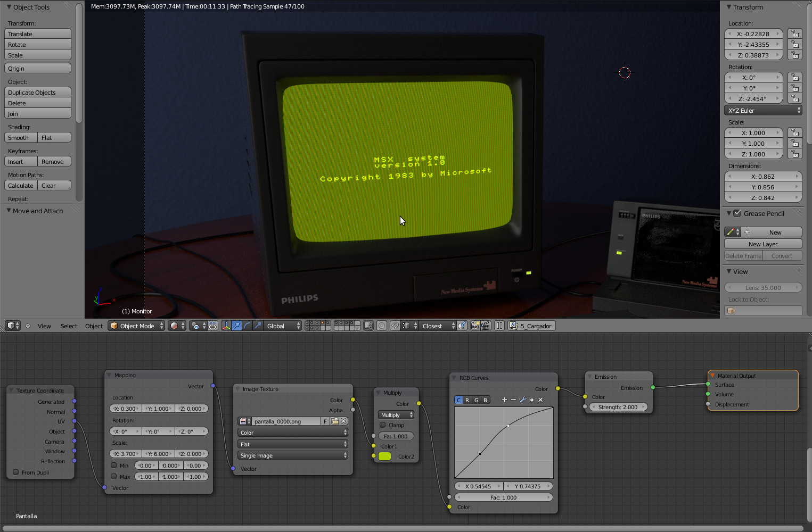The width and height of the screenshot is (812, 532).
Task: Open the XYZ Euler rotation mode dropdown
Action: pyautogui.click(x=763, y=110)
